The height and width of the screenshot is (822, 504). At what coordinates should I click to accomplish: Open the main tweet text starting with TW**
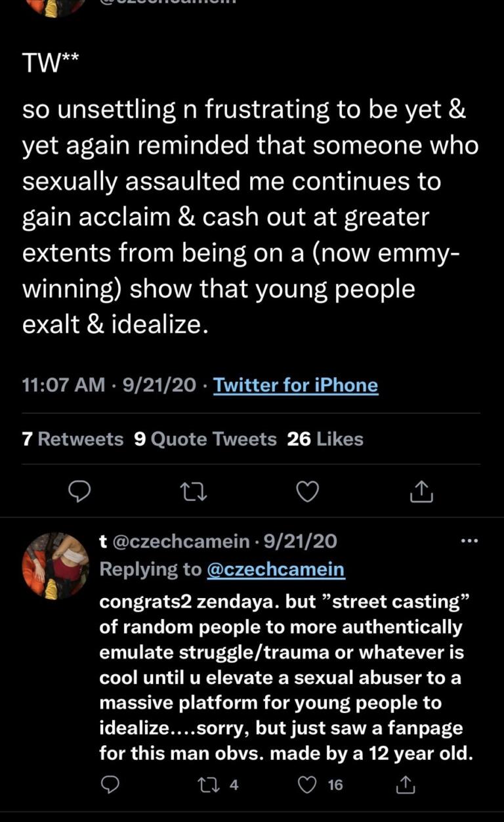coord(249,217)
